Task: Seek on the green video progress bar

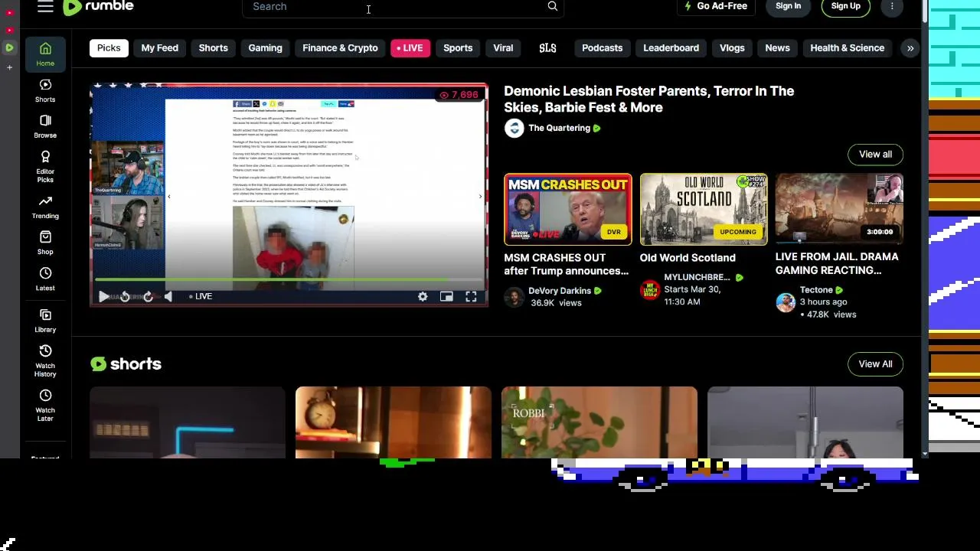Action: 288,281
